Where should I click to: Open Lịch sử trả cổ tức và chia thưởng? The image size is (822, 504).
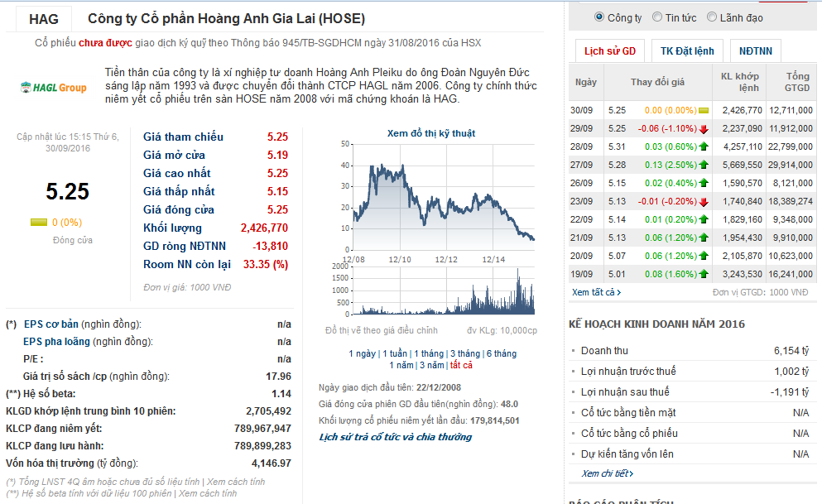396,437
